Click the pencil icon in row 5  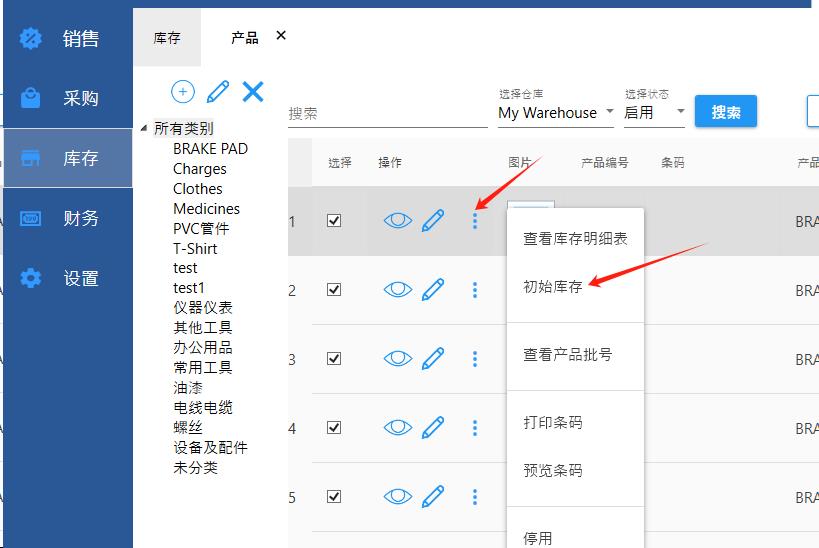(433, 497)
